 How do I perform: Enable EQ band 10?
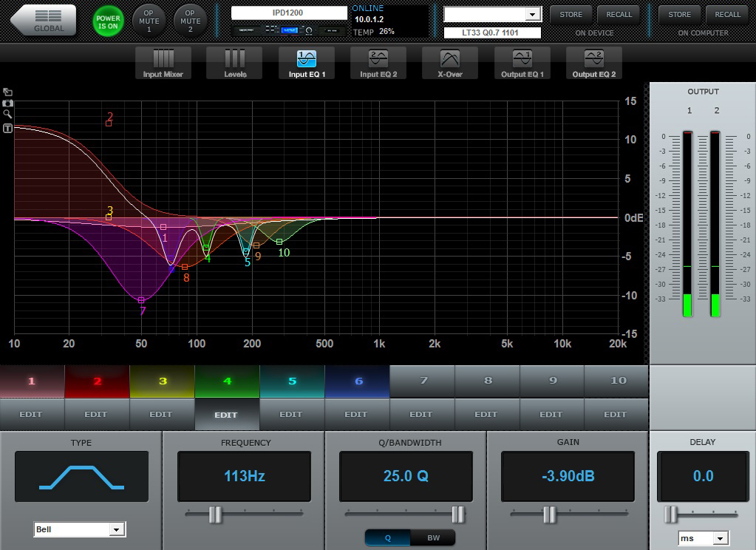click(x=616, y=381)
